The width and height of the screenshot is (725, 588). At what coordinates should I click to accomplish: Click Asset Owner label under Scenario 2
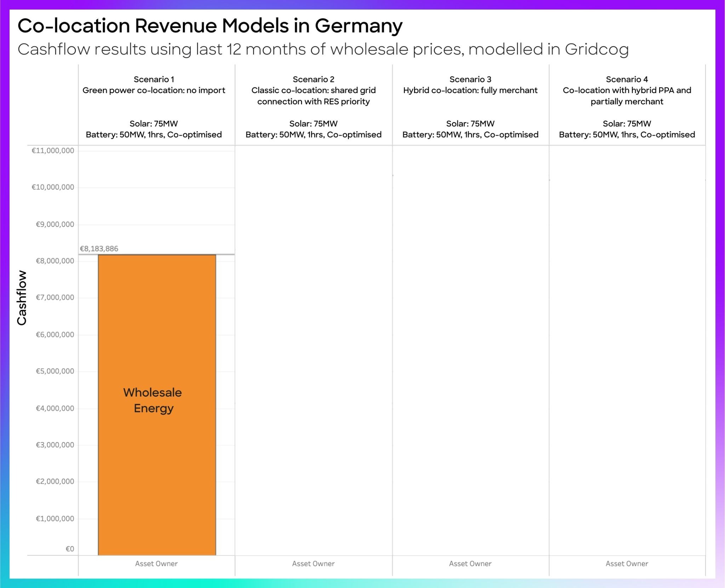click(x=313, y=564)
